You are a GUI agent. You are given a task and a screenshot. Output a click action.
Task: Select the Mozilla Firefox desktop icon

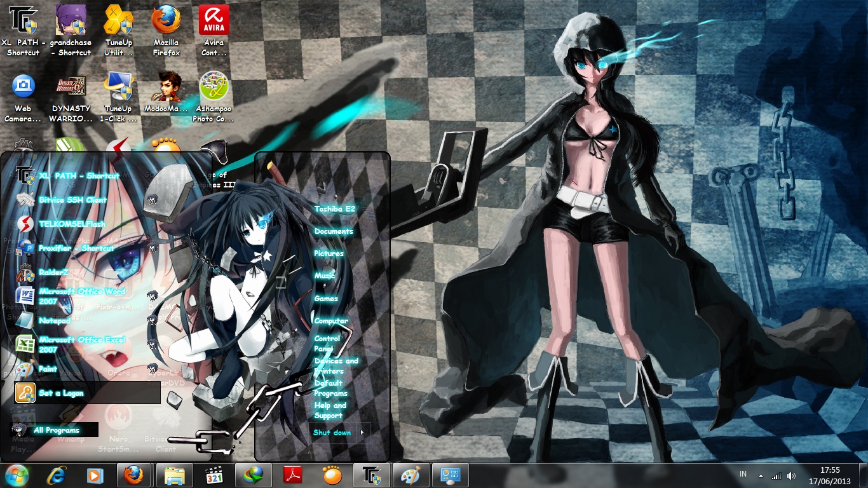click(x=166, y=30)
